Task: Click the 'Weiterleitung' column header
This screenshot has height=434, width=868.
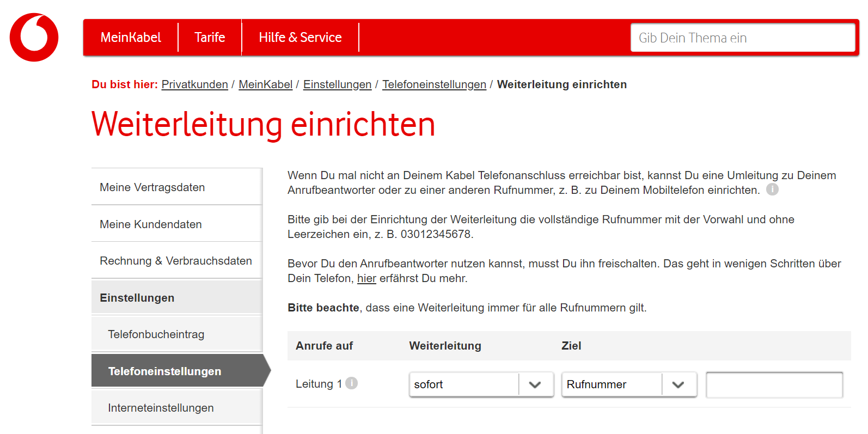Action: coord(445,346)
